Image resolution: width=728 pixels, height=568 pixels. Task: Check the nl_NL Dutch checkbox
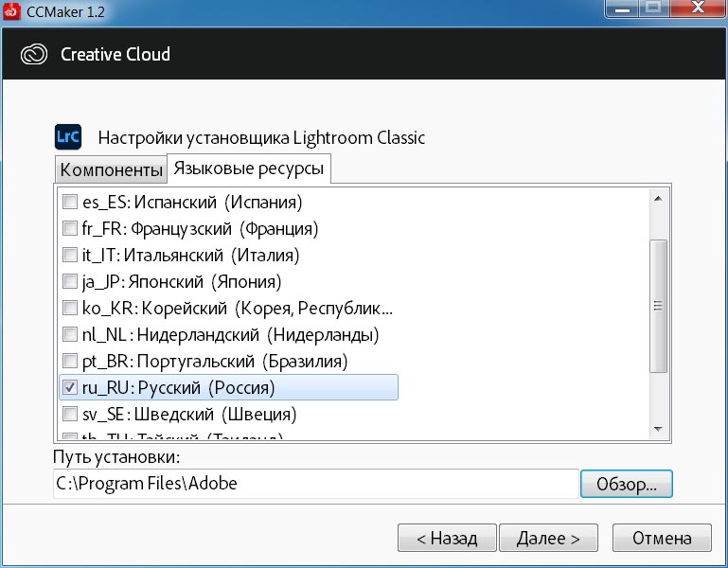70,334
